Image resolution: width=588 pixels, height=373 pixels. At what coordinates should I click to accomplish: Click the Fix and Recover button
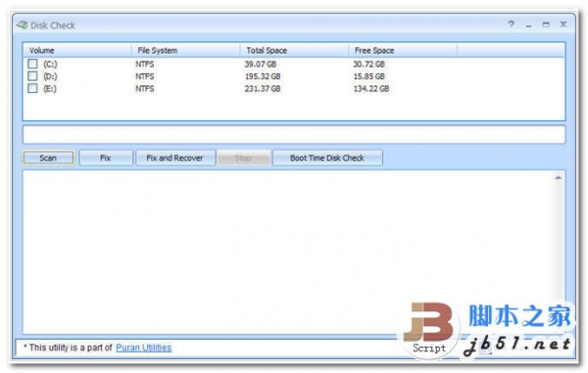pos(175,158)
